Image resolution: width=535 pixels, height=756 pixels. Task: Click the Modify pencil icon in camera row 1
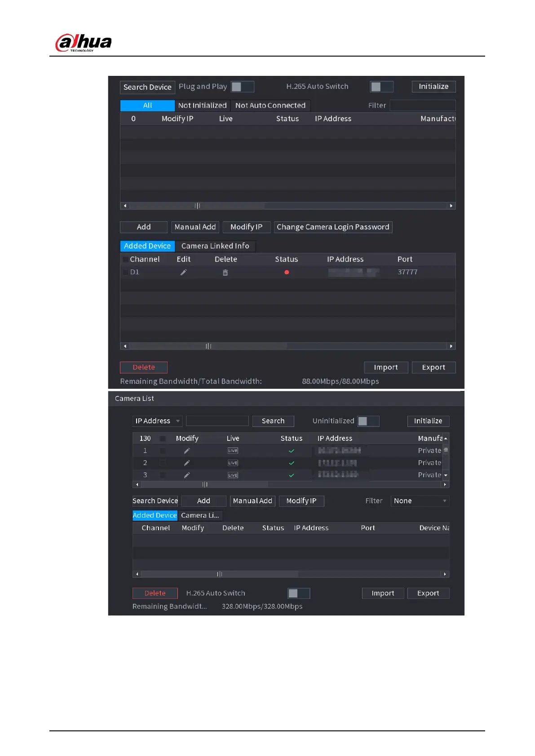point(187,451)
